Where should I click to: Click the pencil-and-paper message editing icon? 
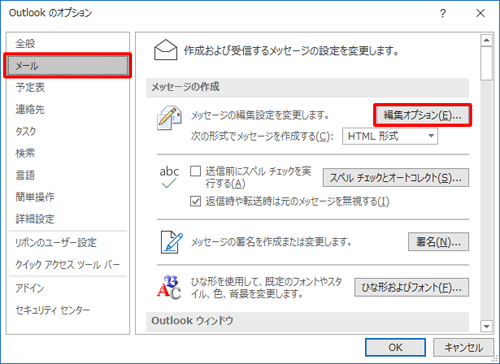tap(169, 118)
